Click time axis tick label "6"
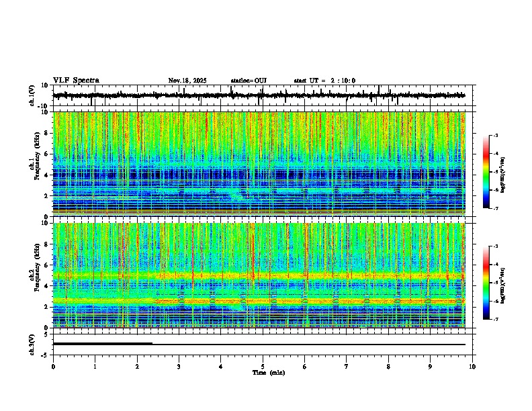The image size is (532, 411). coord(305,367)
